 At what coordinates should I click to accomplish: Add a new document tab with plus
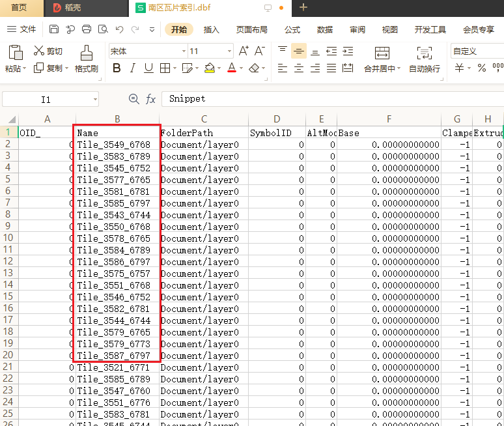(x=303, y=7)
